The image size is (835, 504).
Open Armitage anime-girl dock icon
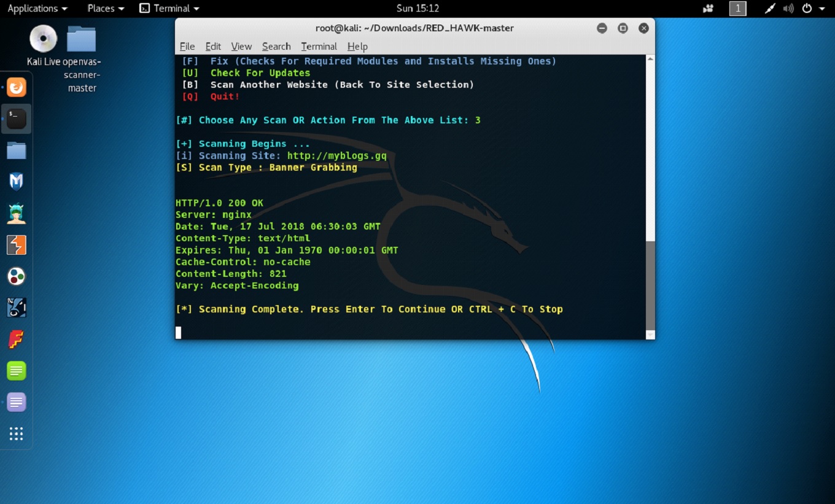pyautogui.click(x=17, y=214)
